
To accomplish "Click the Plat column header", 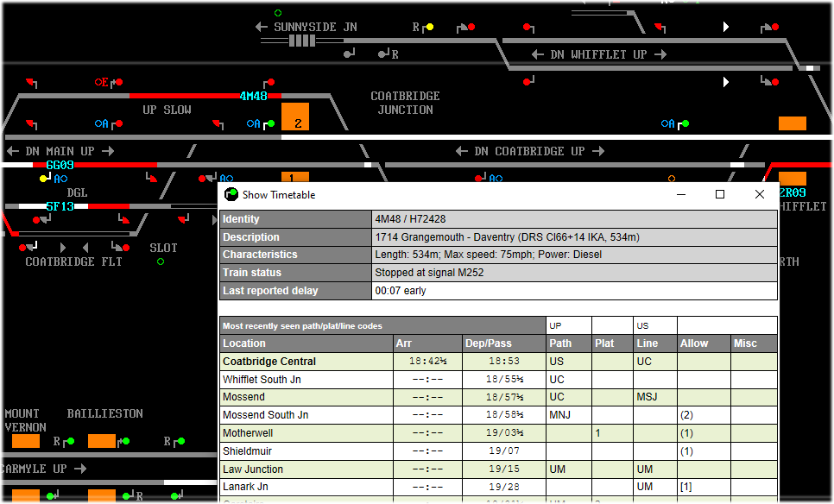I will pos(612,343).
